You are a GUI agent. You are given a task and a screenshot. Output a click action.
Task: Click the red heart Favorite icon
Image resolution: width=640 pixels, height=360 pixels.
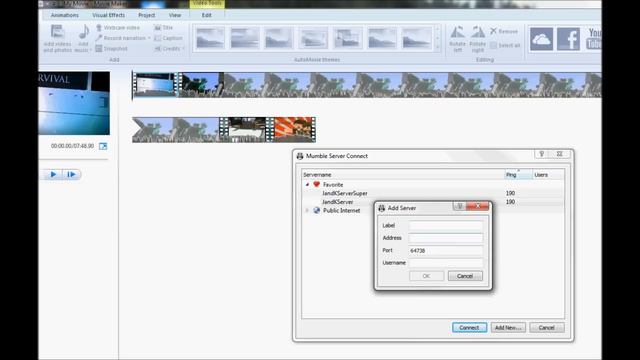point(316,184)
